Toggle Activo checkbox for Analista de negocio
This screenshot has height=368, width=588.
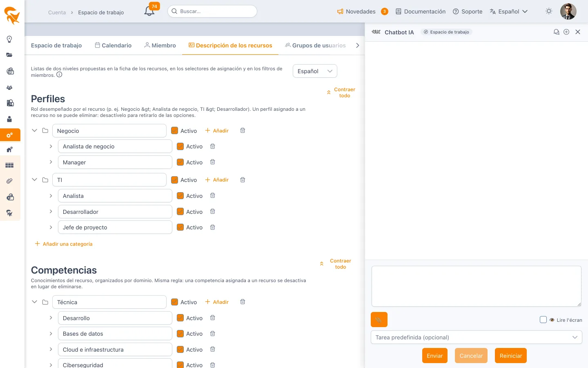tap(180, 146)
